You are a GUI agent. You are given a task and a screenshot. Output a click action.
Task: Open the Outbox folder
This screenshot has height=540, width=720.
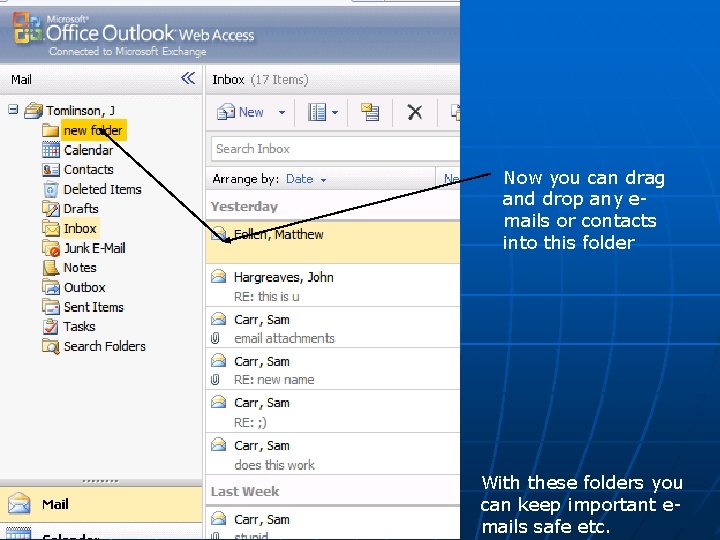(84, 287)
